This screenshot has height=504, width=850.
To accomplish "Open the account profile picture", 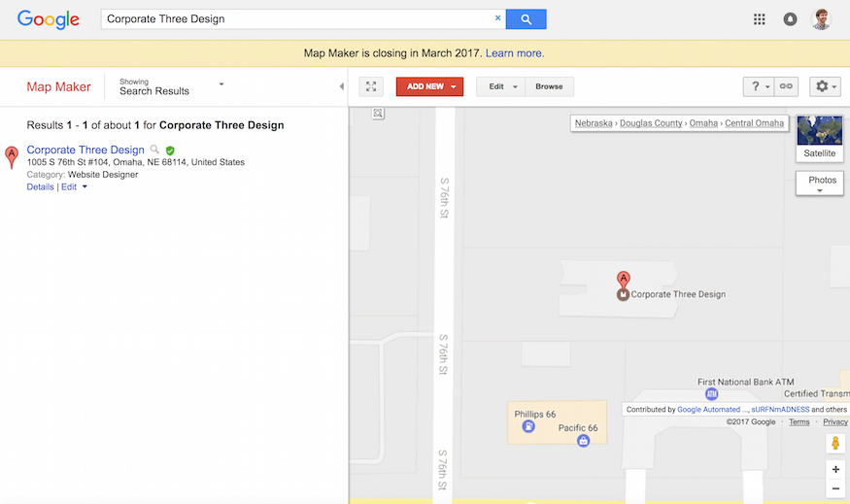I will pos(821,19).
